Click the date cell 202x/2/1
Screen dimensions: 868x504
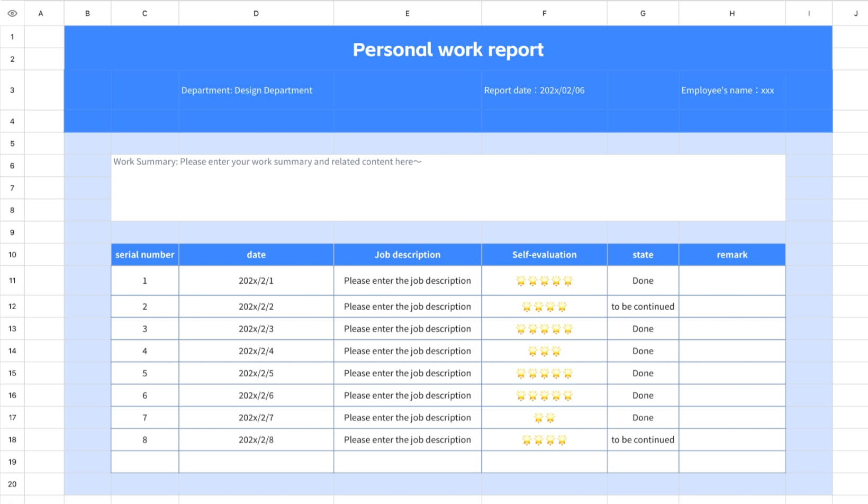(256, 281)
